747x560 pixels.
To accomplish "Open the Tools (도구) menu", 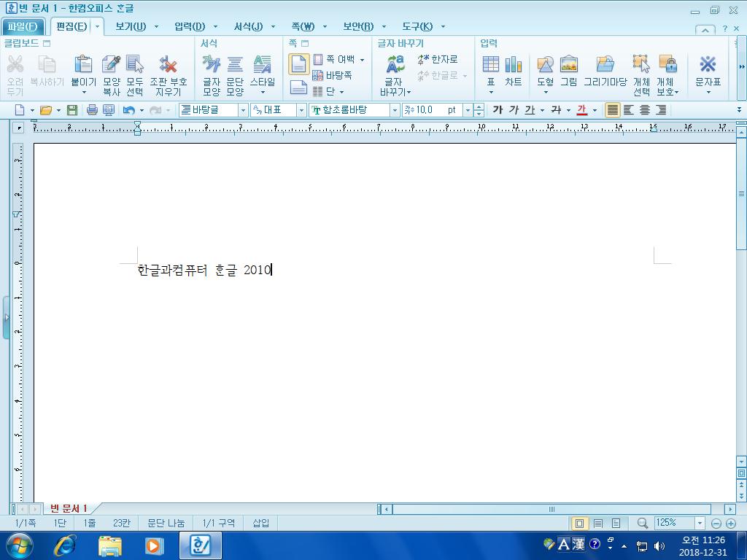I will [x=417, y=27].
